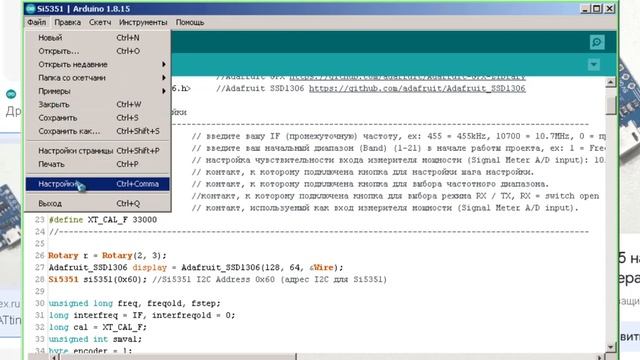Choose Выход to quit Arduino

click(98, 203)
